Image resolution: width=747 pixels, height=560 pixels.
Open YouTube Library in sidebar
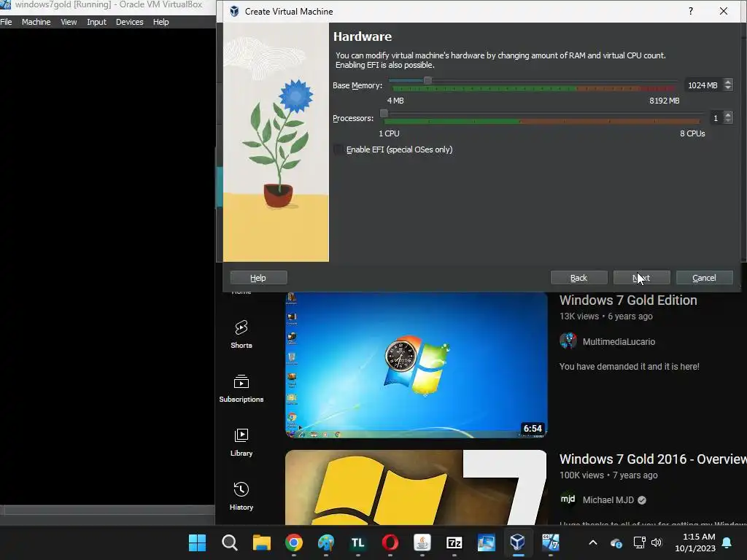point(241,443)
